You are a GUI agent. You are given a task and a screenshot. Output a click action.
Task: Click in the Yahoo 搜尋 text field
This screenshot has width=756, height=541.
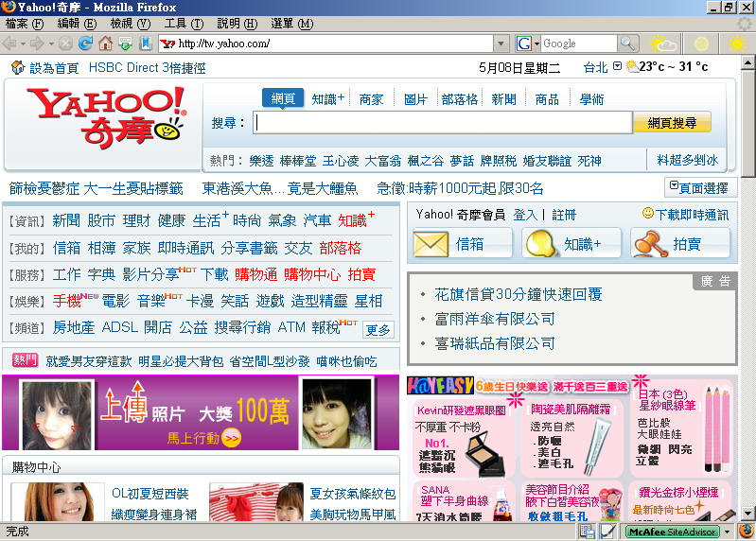[442, 123]
